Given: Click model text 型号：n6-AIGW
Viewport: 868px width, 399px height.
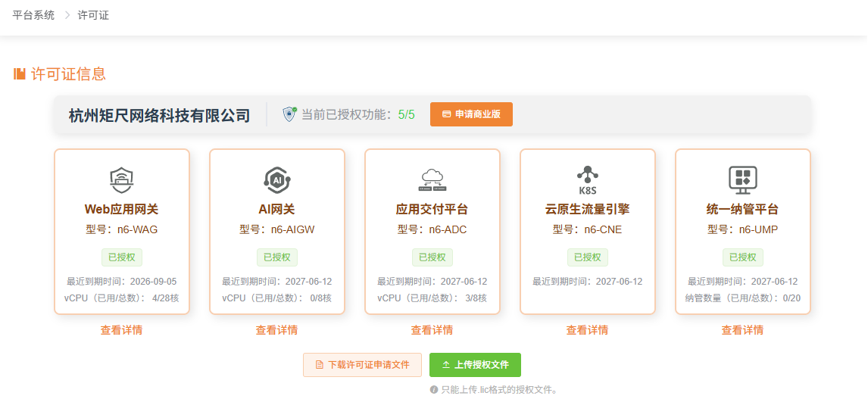Looking at the screenshot, I should click(276, 229).
